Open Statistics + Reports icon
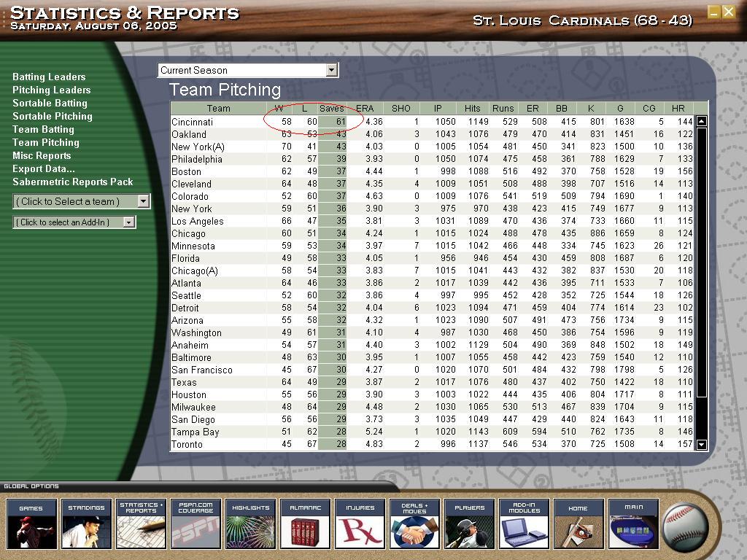747x560 pixels. point(141,524)
